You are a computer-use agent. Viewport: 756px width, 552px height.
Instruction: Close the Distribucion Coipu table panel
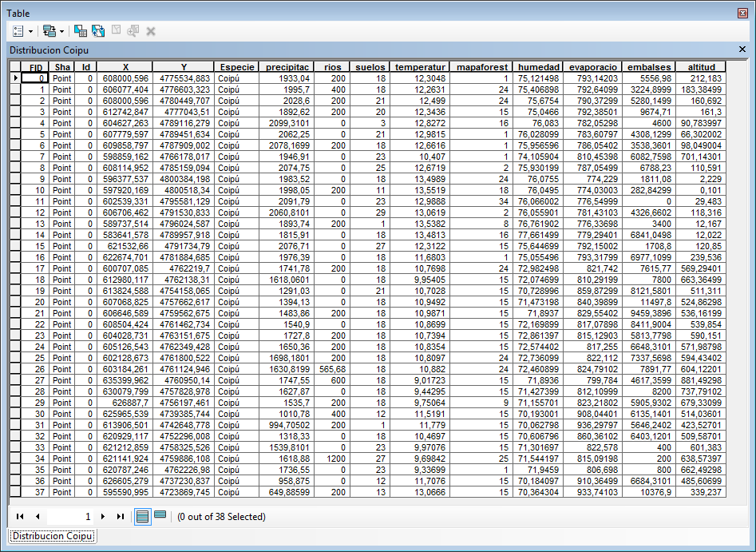tap(742, 50)
